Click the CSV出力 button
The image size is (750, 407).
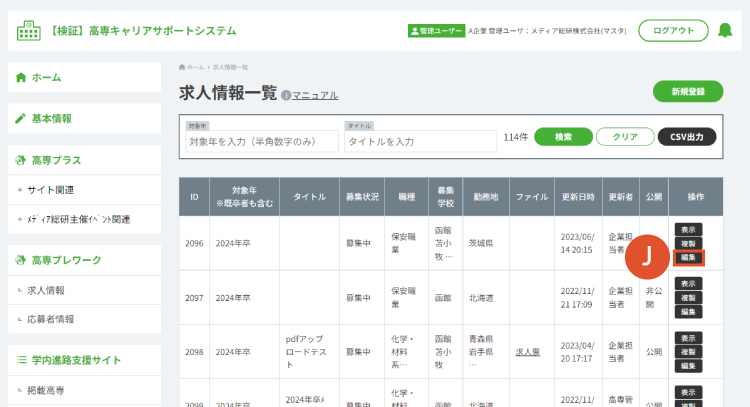(687, 137)
